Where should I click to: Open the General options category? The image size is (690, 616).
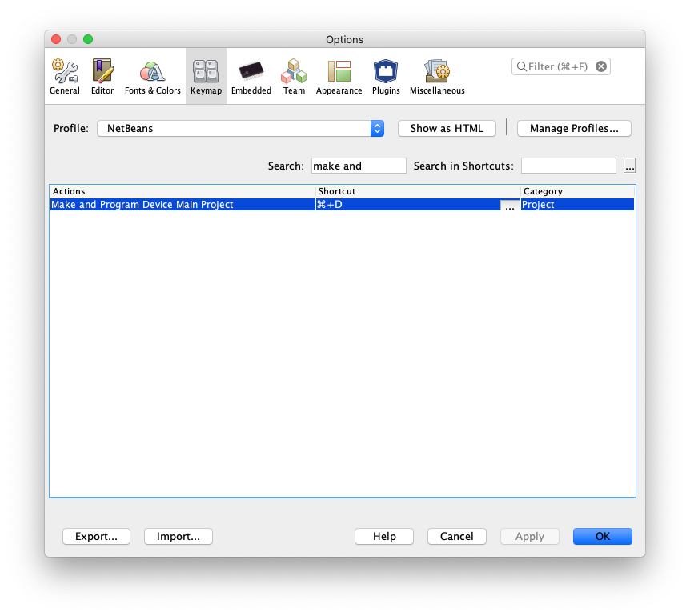(x=65, y=76)
